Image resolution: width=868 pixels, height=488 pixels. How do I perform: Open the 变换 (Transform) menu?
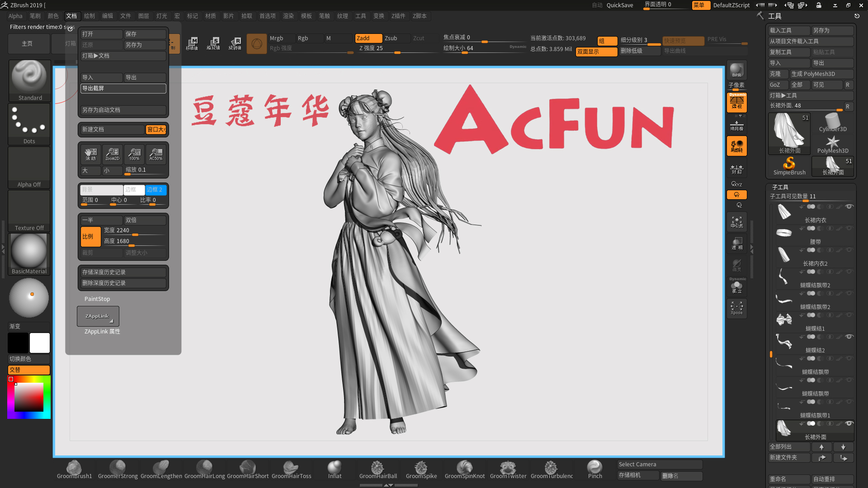click(379, 16)
